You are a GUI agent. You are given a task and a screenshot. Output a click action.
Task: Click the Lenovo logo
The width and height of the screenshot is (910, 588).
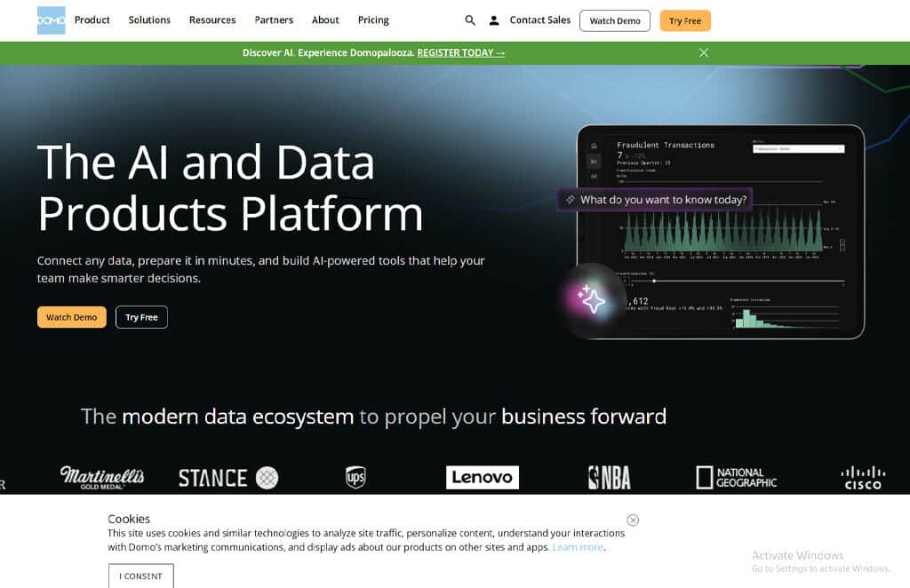(482, 478)
